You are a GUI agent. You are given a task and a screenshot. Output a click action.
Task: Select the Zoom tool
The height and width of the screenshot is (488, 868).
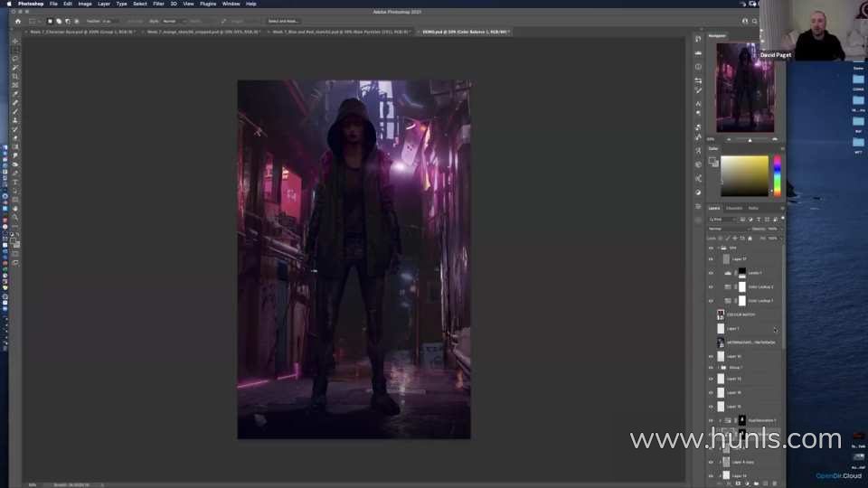tap(15, 218)
